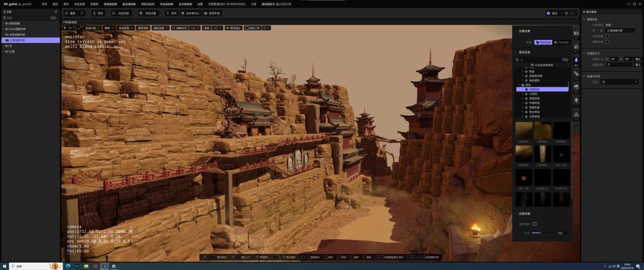Open the dropdown in bottom properties section
Screen dimensions: 644x270
pos(619,81)
